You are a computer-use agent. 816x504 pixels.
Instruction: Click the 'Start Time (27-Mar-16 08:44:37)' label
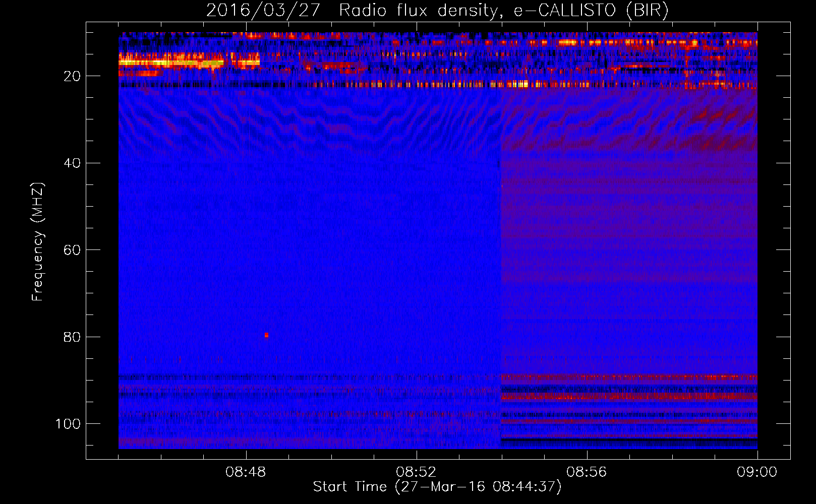437,487
